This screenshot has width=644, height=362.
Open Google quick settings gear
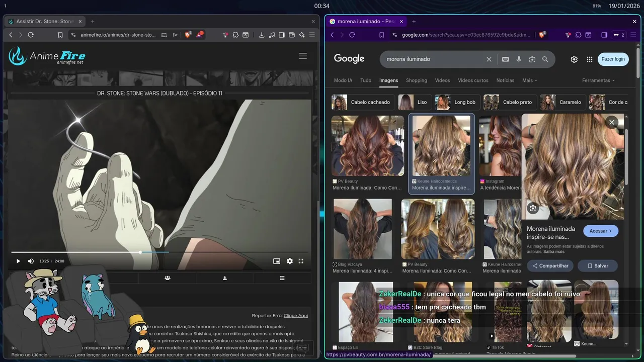574,59
